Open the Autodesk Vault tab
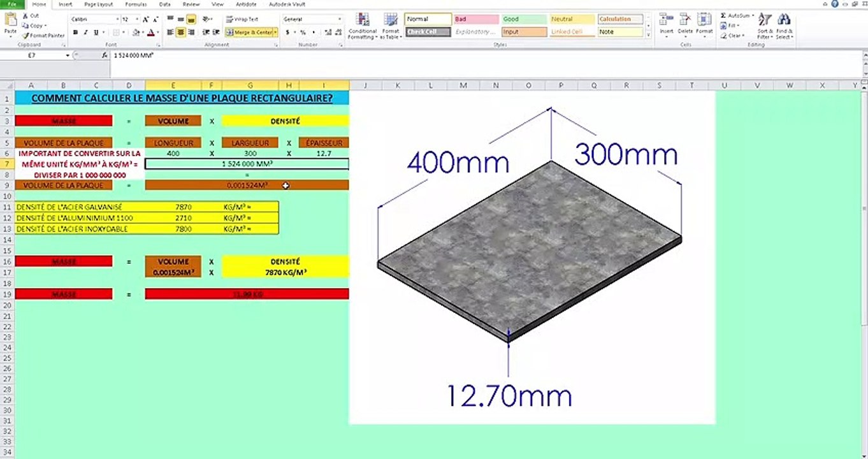 (287, 4)
